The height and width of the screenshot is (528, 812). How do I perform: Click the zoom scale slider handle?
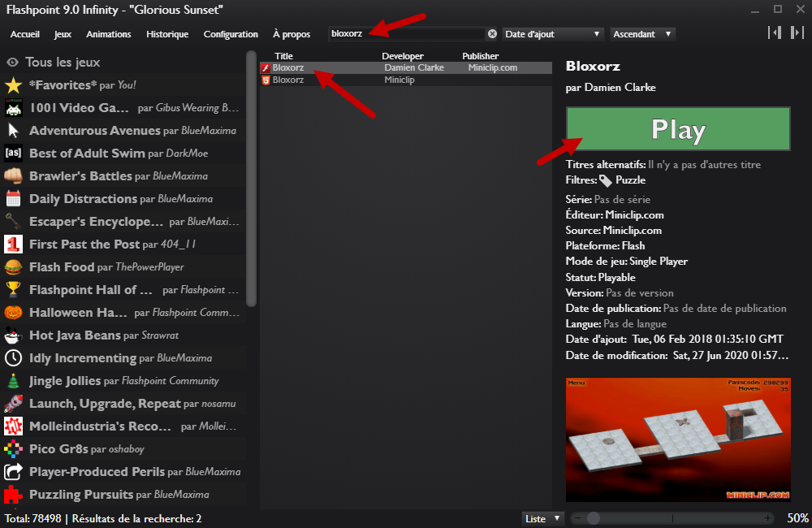click(x=594, y=518)
